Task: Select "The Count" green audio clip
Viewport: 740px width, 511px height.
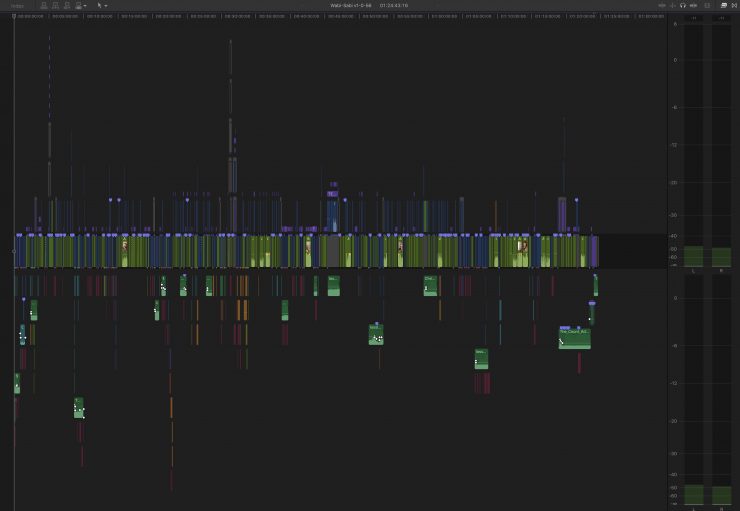Action: click(574, 338)
